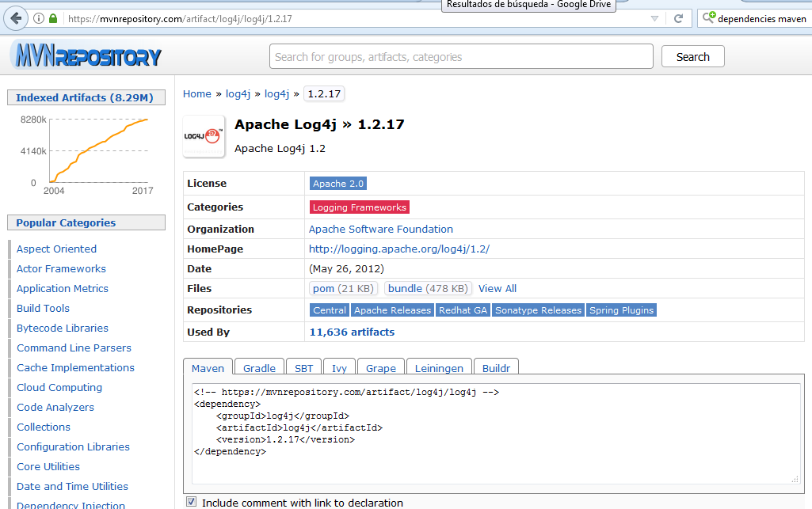Image resolution: width=812 pixels, height=509 pixels.
Task: Toggle Include comment with link checkbox
Action: pos(192,502)
